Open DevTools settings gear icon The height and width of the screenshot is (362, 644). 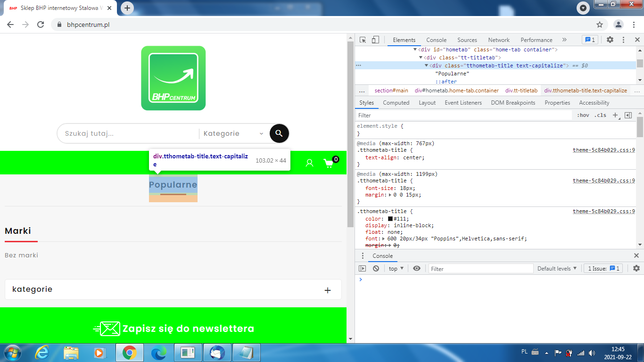pos(610,40)
